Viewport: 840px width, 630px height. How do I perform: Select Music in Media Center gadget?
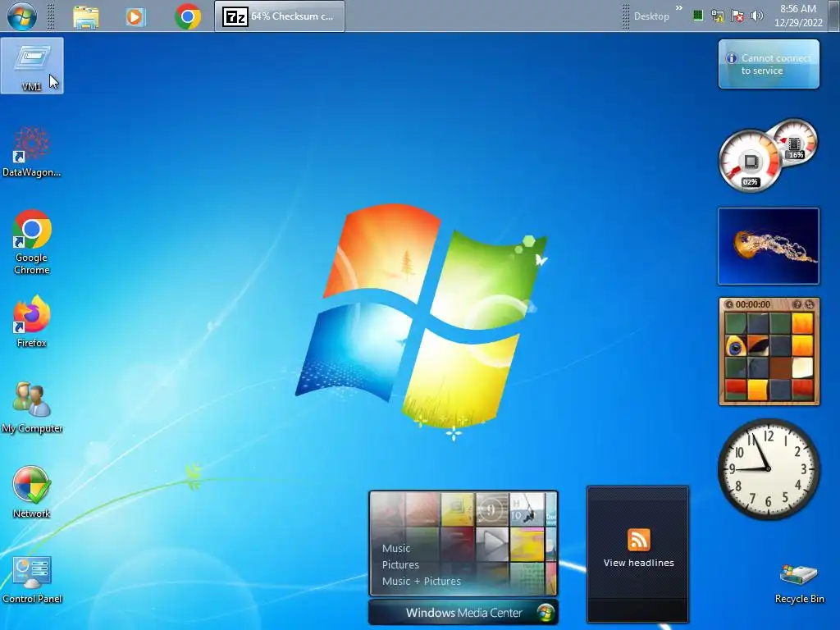[x=396, y=549]
